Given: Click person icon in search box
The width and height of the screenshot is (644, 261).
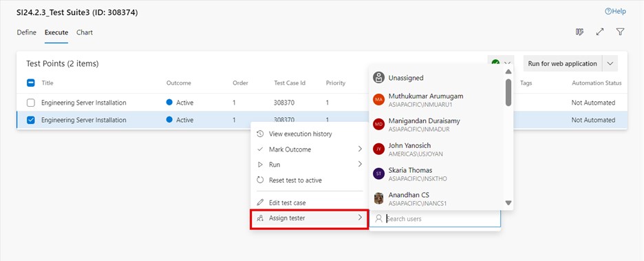Looking at the screenshot, I should click(379, 219).
